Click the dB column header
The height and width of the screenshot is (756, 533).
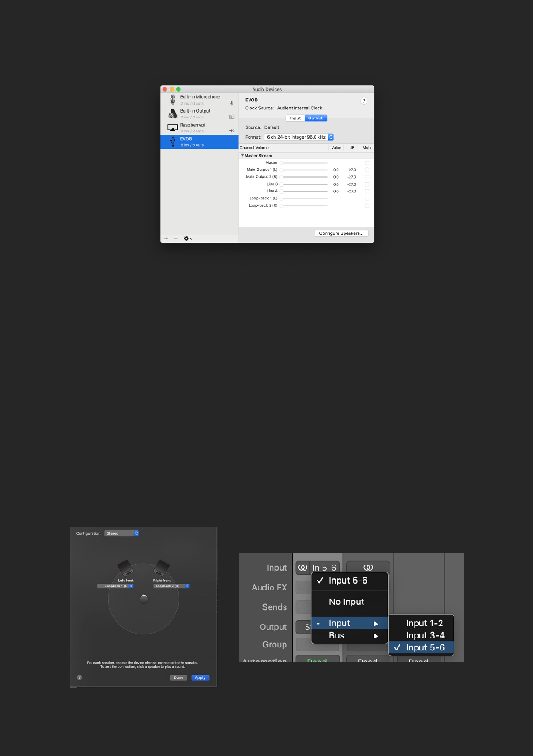coord(352,148)
